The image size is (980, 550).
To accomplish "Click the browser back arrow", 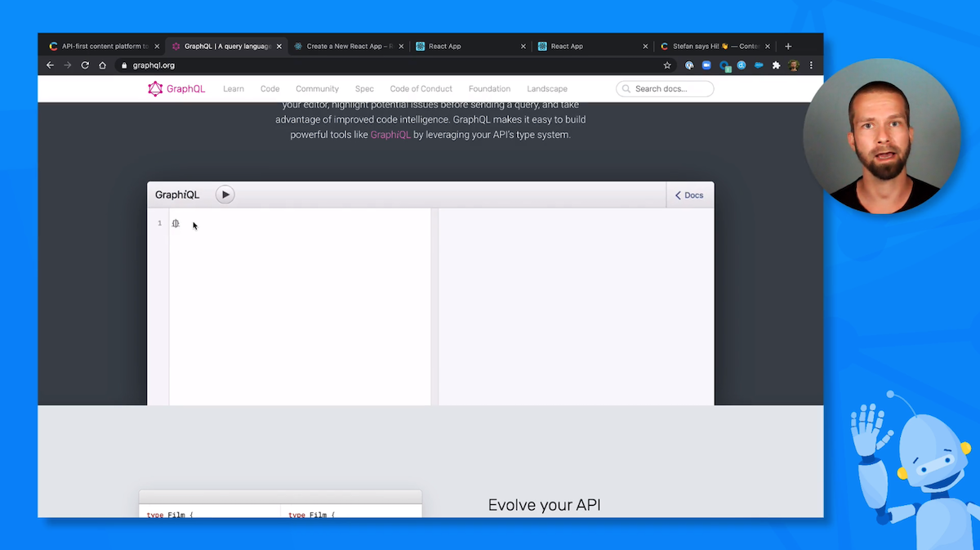I will [50, 65].
